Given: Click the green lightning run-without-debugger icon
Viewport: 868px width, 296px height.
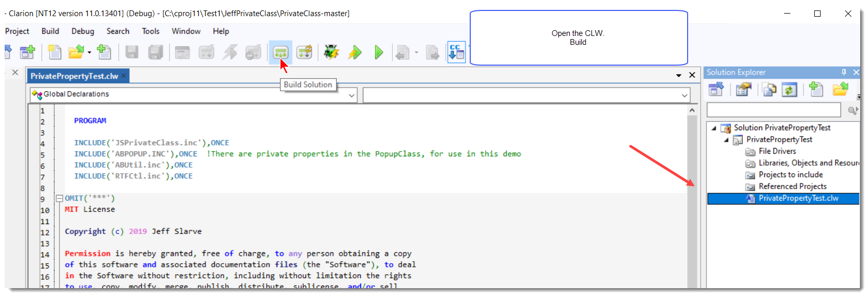Looking at the screenshot, I should point(355,52).
